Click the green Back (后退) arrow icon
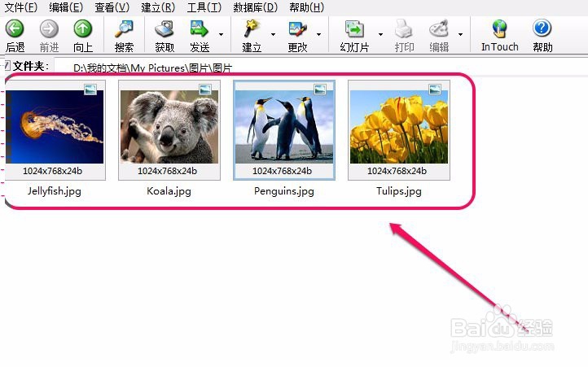 15,28
